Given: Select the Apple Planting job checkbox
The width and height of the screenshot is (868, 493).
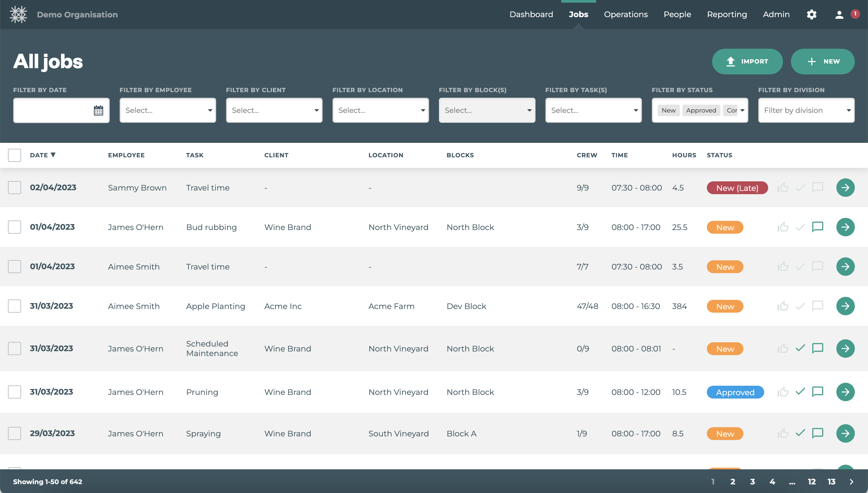Looking at the screenshot, I should (14, 306).
